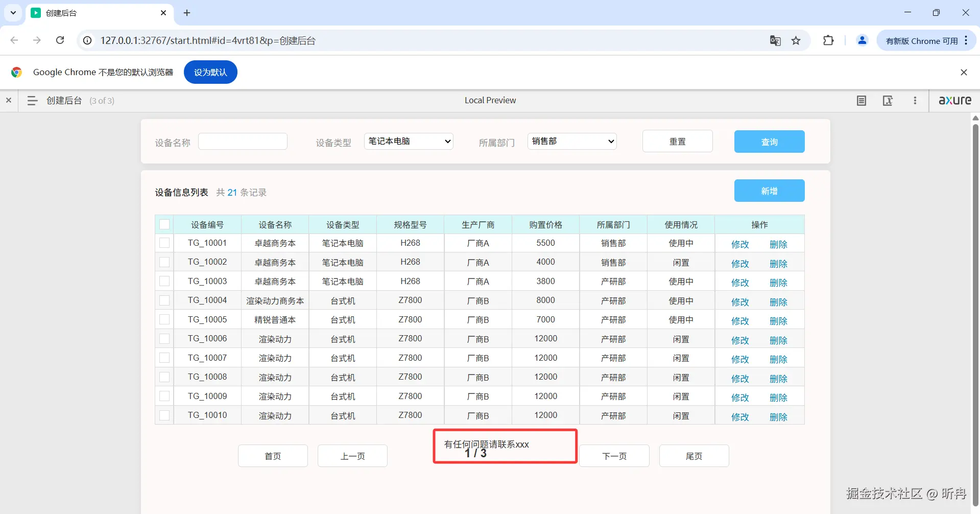The image size is (980, 514).
Task: Check the box for row TG_10003
Action: click(164, 282)
